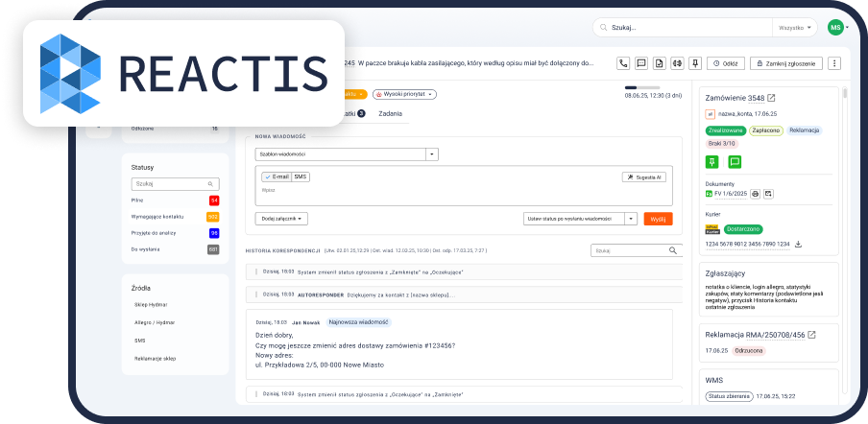
Task: Select the Sklep Hydmar source
Action: coord(151,305)
